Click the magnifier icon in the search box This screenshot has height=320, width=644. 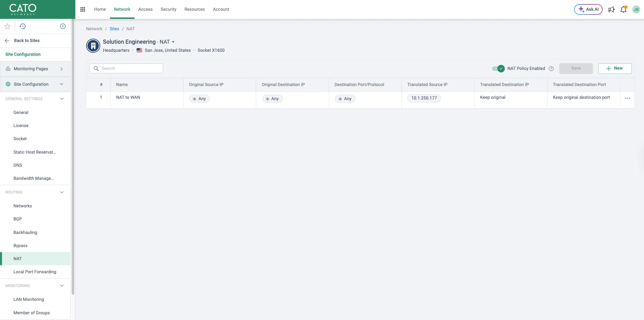tap(96, 69)
